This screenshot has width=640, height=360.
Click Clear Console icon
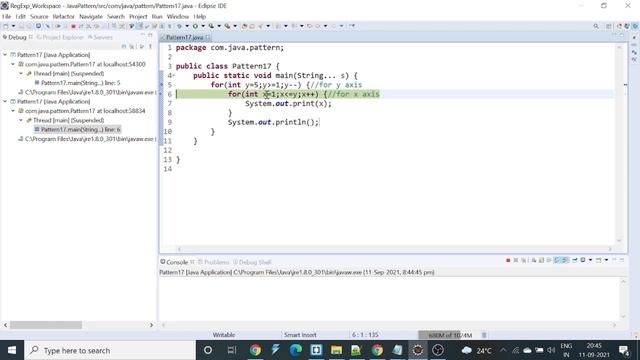[533, 260]
